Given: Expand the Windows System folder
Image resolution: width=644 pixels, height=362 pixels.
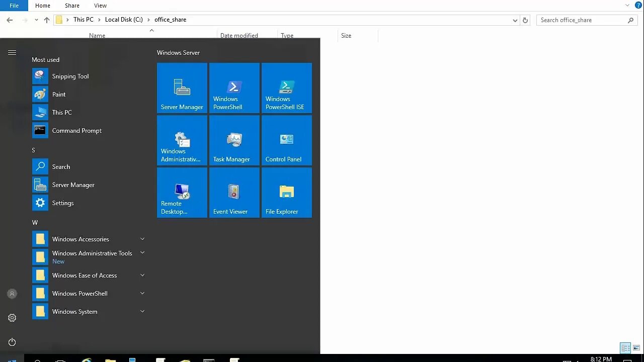Looking at the screenshot, I should (x=142, y=311).
